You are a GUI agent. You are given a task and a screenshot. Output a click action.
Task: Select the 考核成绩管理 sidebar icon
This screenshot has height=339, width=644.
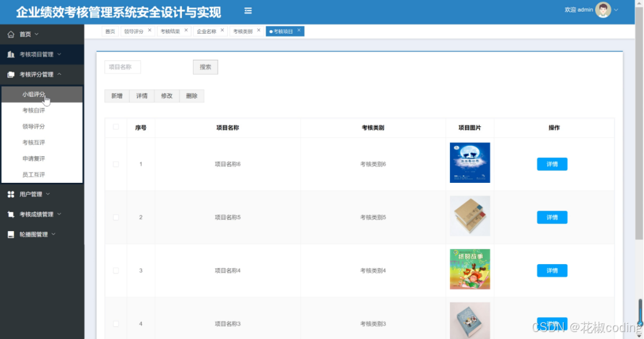click(x=10, y=214)
